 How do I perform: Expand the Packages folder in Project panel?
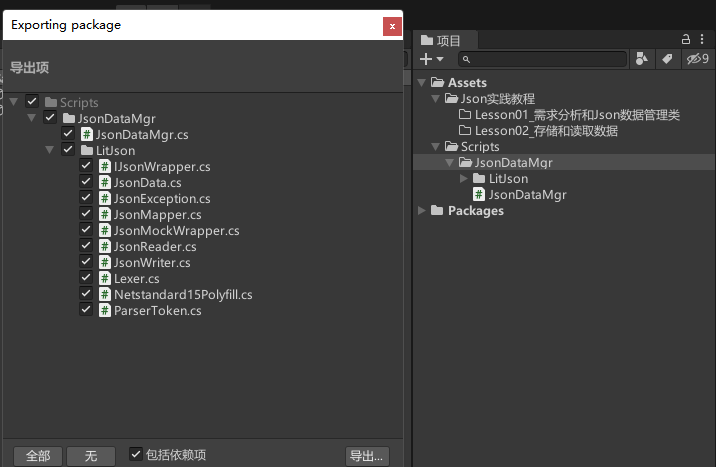coord(423,211)
